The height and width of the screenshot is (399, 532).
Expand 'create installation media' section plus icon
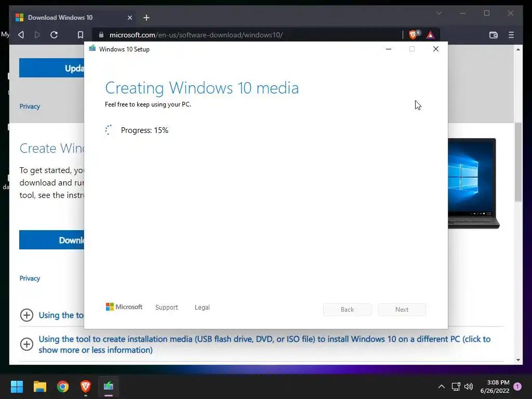pos(27,344)
